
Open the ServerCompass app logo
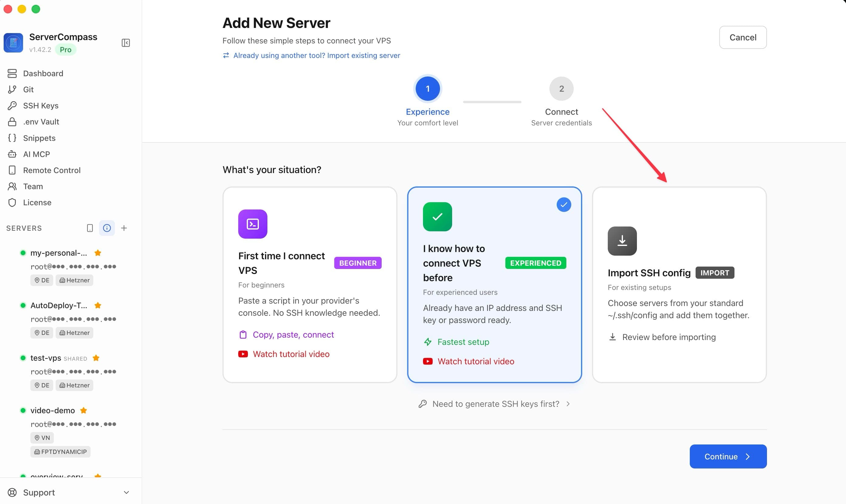coord(13,43)
